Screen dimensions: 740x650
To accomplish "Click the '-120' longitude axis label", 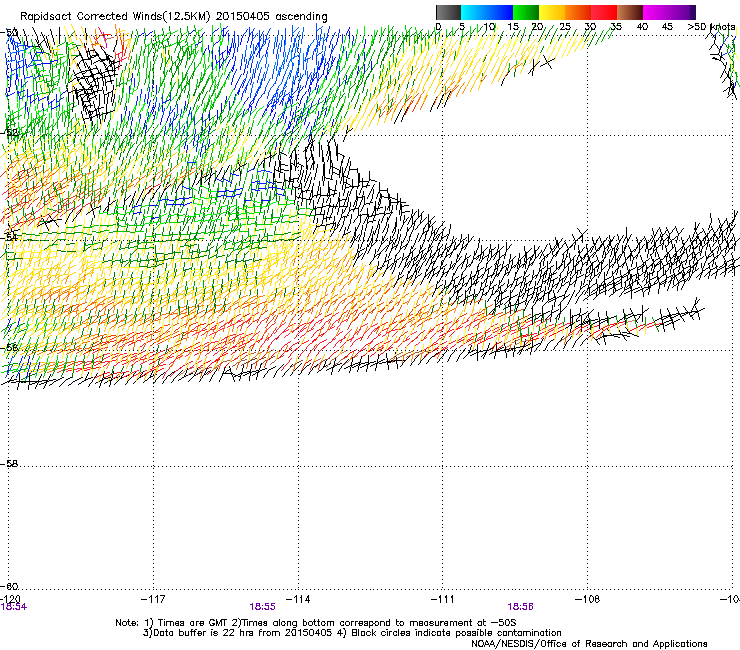I will 10,599.
